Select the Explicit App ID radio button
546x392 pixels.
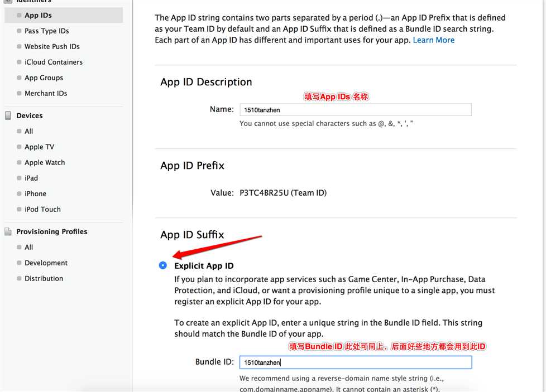[162, 265]
